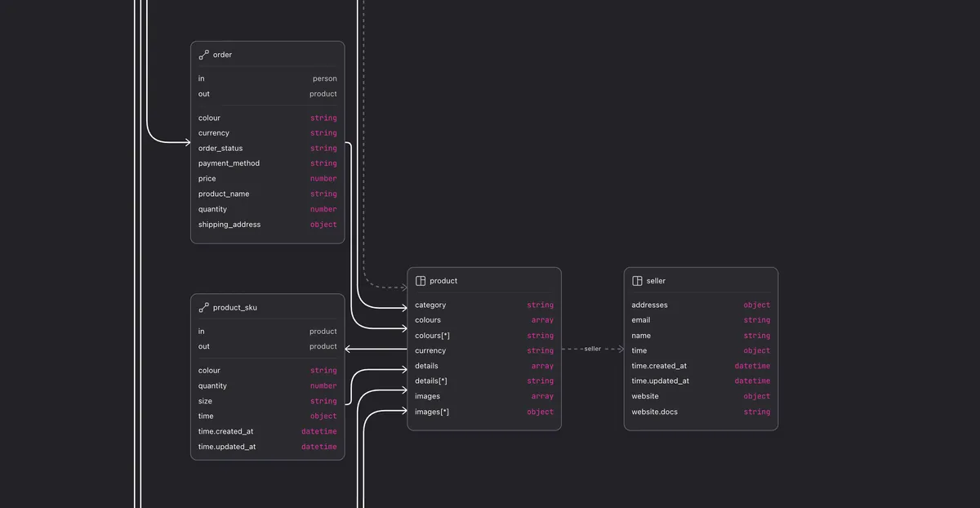Click time.updated_at field in seller node
Image resolution: width=980 pixels, height=508 pixels.
(x=701, y=381)
